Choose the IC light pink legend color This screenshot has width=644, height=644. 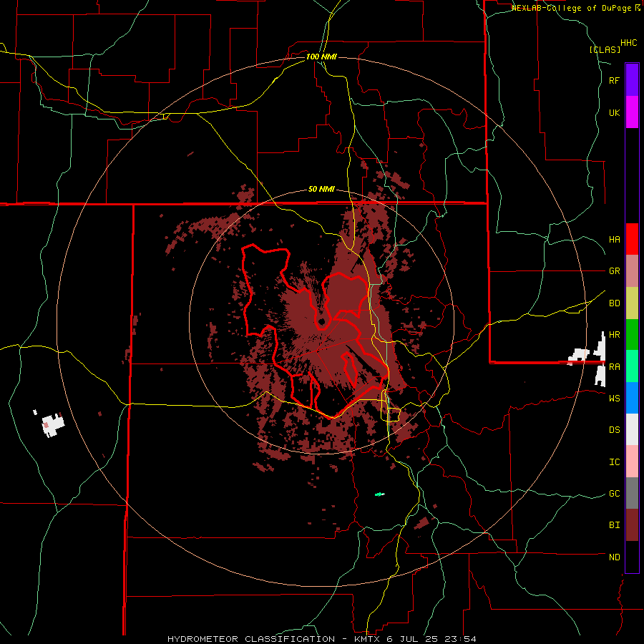632,462
